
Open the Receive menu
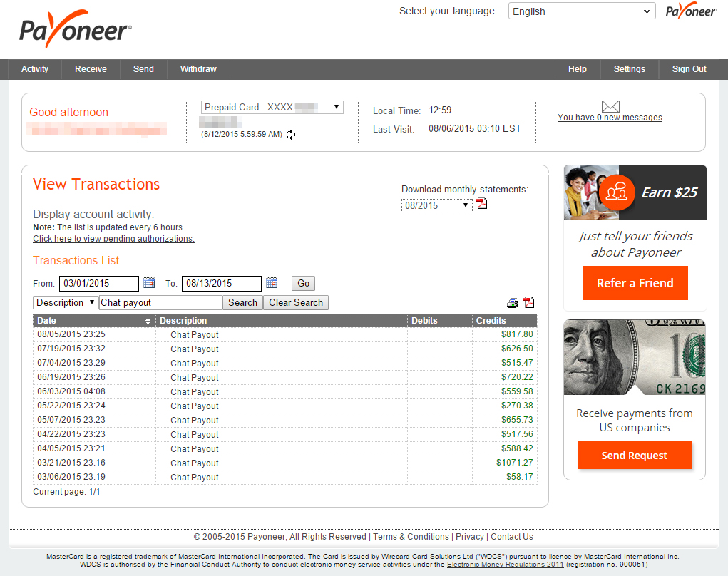tap(91, 69)
